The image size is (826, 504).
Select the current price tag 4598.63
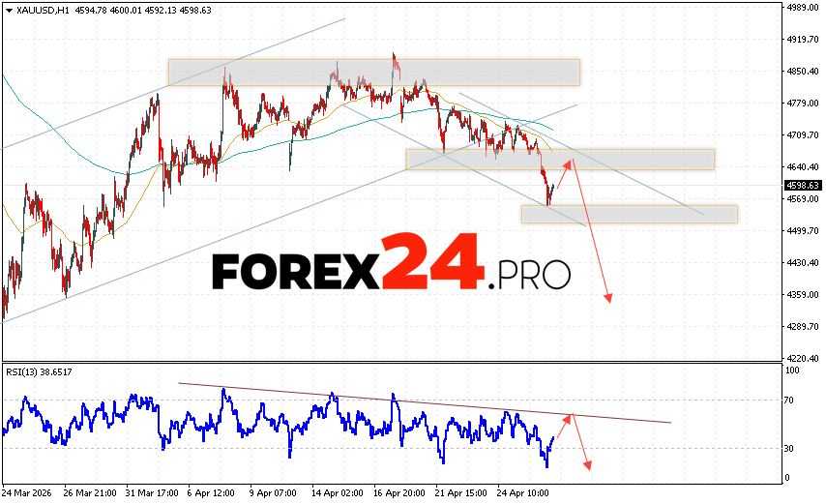(x=803, y=185)
